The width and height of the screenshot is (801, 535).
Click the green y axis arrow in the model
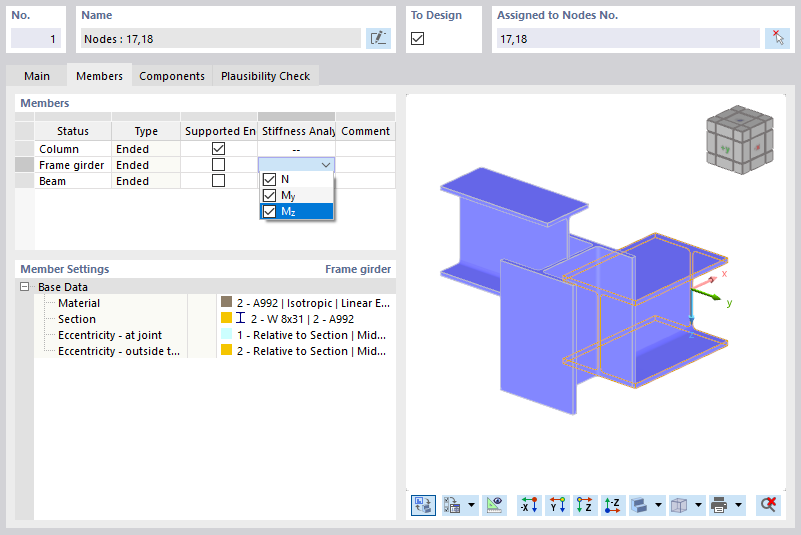tap(707, 294)
